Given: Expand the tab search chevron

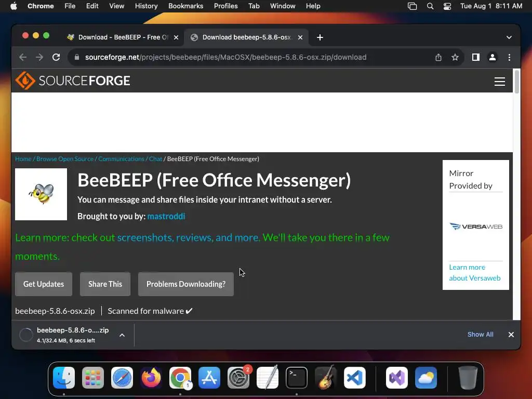Looking at the screenshot, I should click(x=509, y=37).
